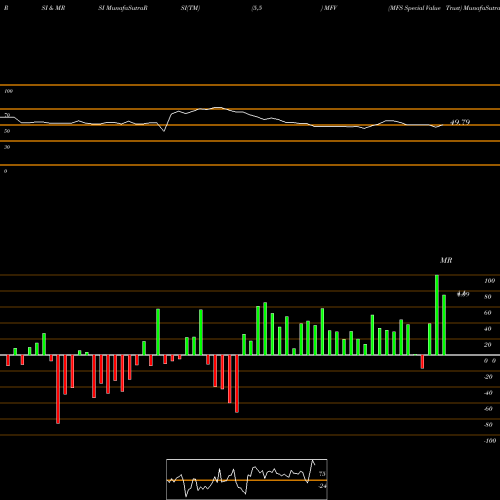Click the "SI(TM)" header label
The height and width of the screenshot is (500, 500).
[x=190, y=8]
